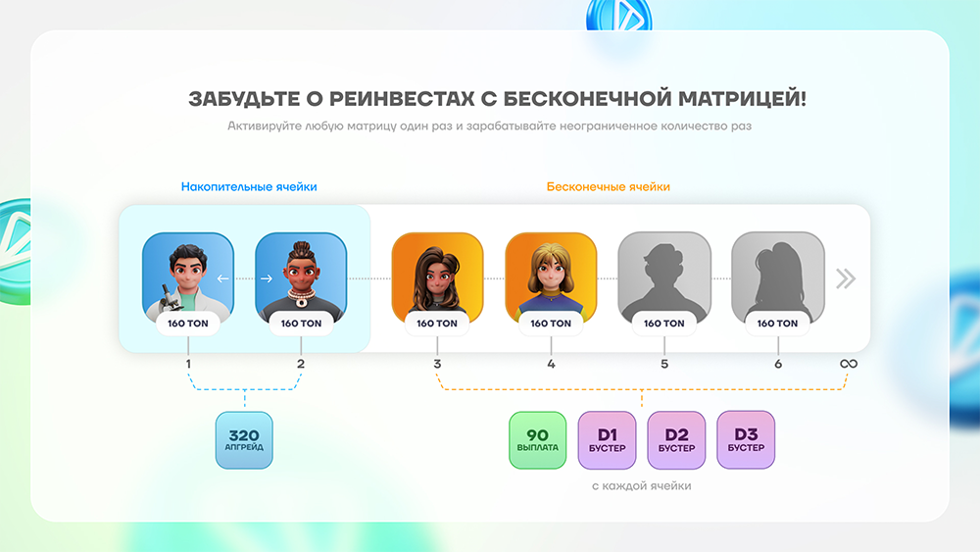Click the number 6 below the sixth cell
Image resolution: width=980 pixels, height=552 pixels.
pos(778,364)
